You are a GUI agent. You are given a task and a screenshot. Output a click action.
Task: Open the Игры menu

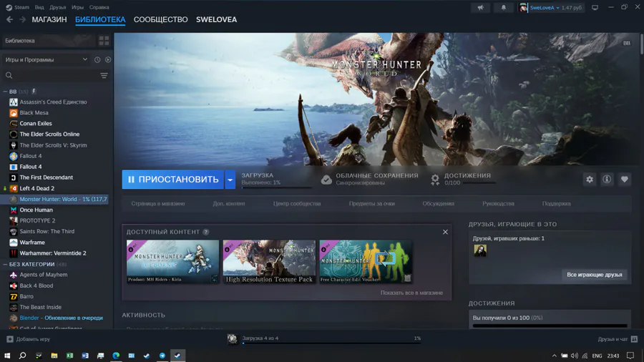pyautogui.click(x=77, y=7)
